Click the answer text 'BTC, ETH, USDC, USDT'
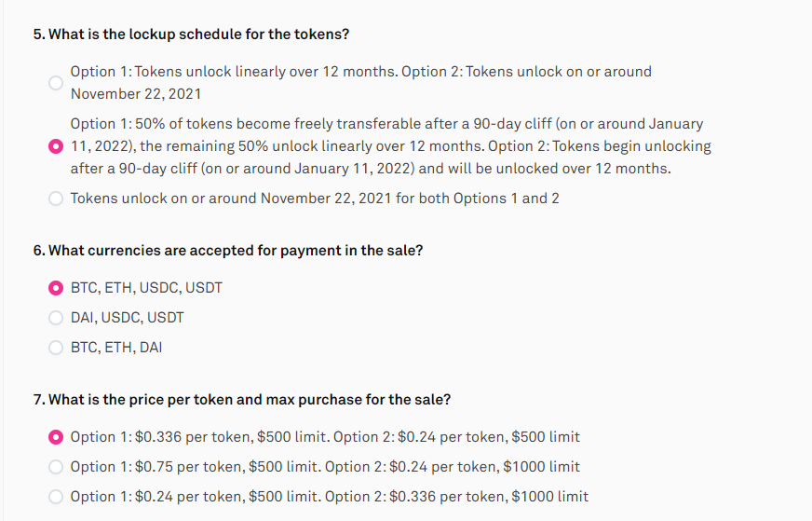This screenshot has height=521, width=812. pos(146,288)
